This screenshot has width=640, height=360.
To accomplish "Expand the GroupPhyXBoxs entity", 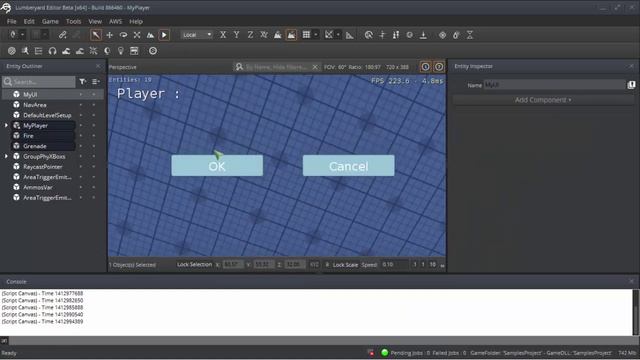I will [x=6, y=156].
